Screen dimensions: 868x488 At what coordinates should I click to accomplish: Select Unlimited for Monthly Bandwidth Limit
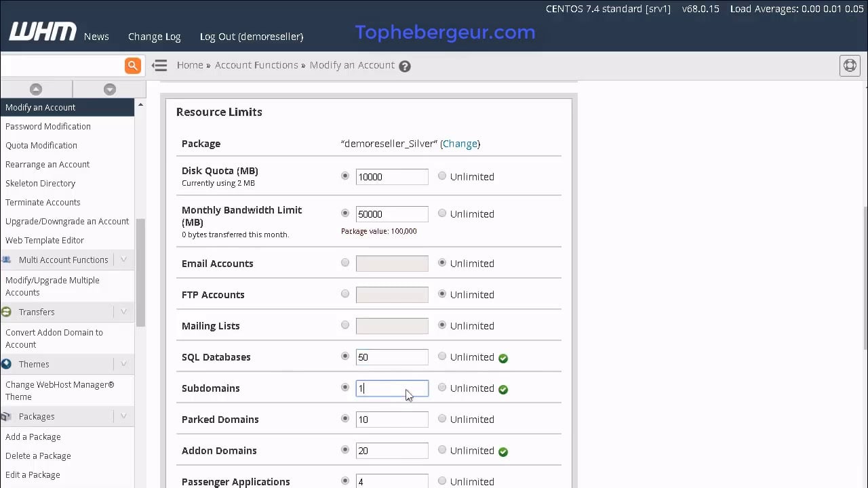coord(442,213)
